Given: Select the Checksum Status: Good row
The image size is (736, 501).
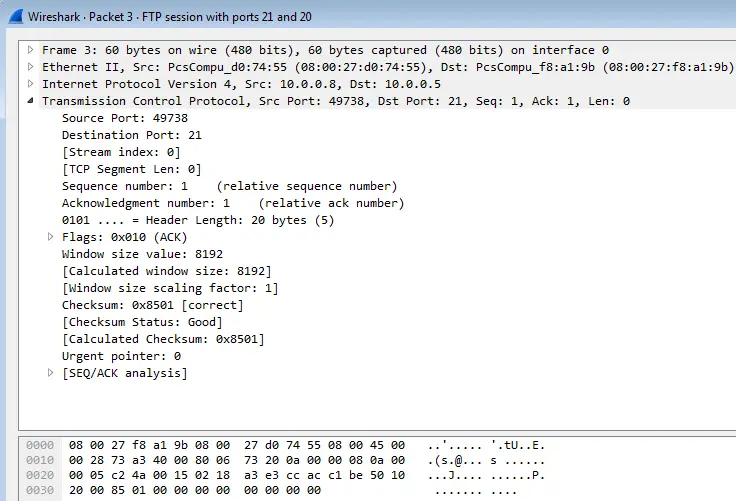Looking at the screenshot, I should [x=142, y=322].
